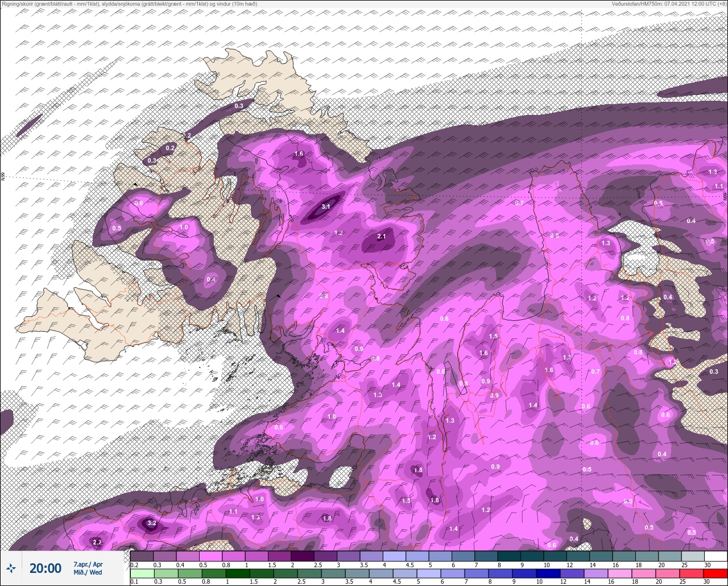728x586 pixels.
Task: Select the dark teal top-row swatch between 8 and 9
Action: [509, 556]
